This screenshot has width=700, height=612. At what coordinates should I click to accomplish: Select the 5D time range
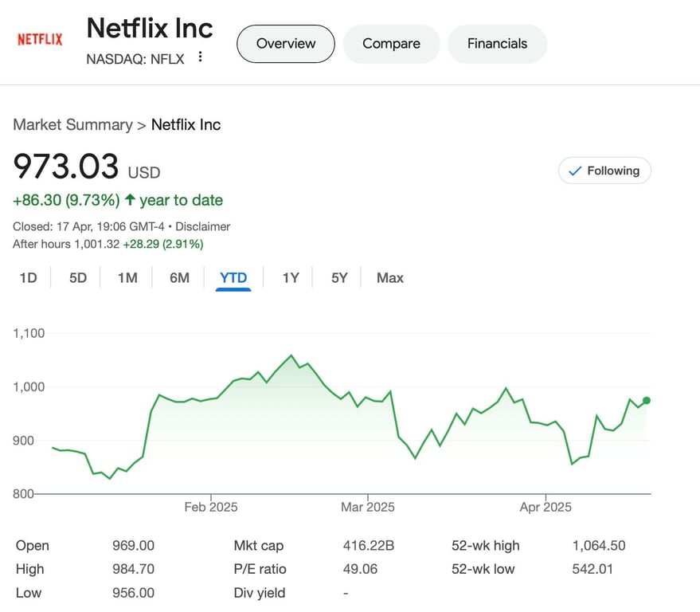point(78,277)
